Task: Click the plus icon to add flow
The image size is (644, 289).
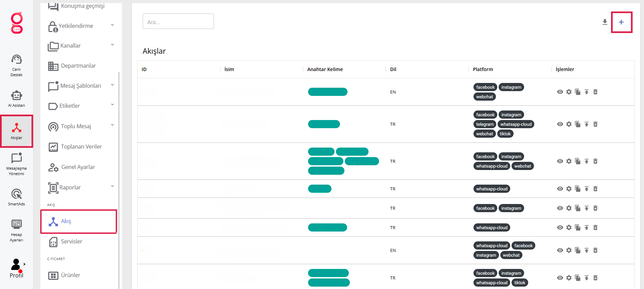Action: pos(621,22)
